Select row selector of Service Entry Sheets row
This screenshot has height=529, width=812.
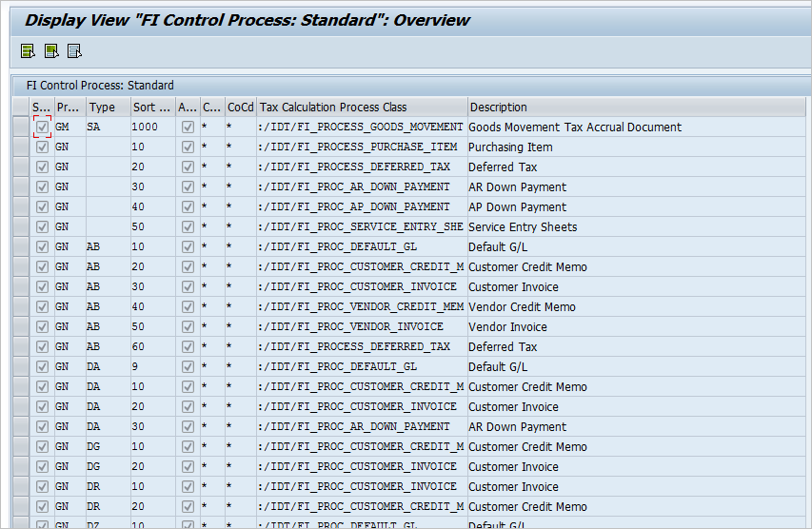pyautogui.click(x=21, y=226)
